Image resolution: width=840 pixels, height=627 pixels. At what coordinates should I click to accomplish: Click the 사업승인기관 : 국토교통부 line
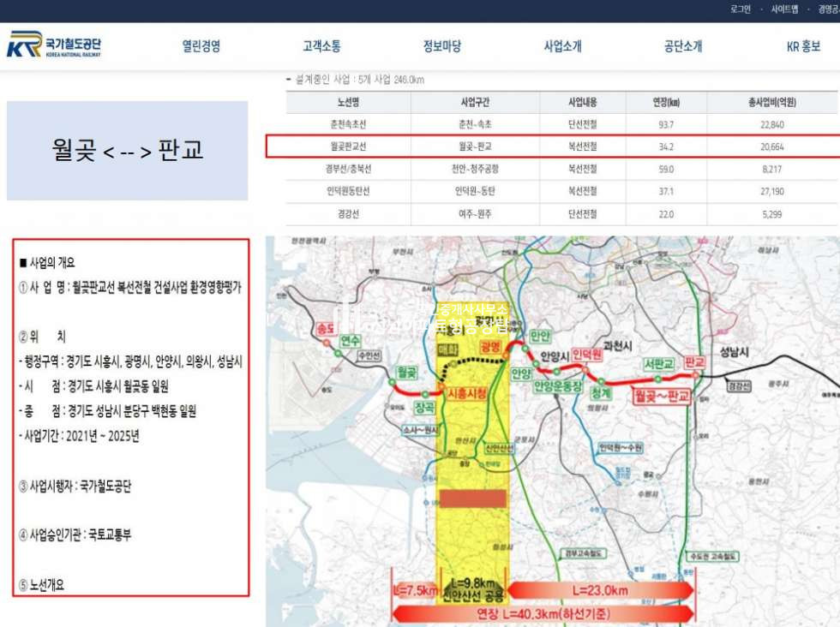point(75,534)
